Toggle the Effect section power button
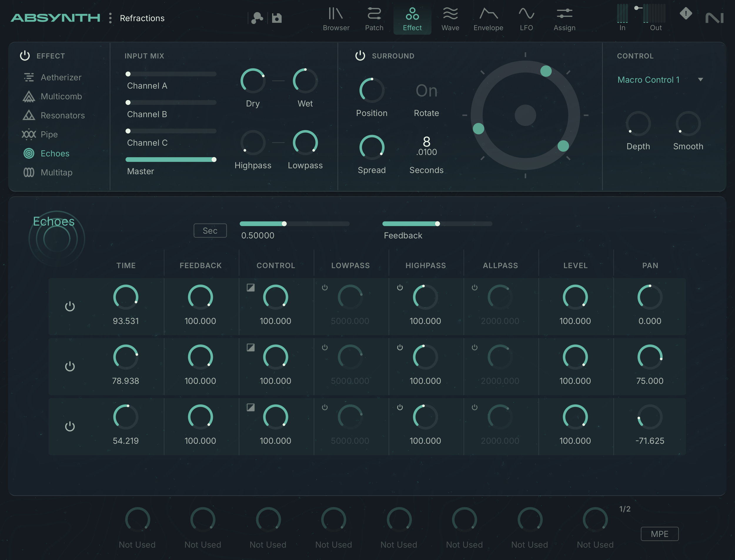Screen dimensions: 735x560 click(25, 56)
